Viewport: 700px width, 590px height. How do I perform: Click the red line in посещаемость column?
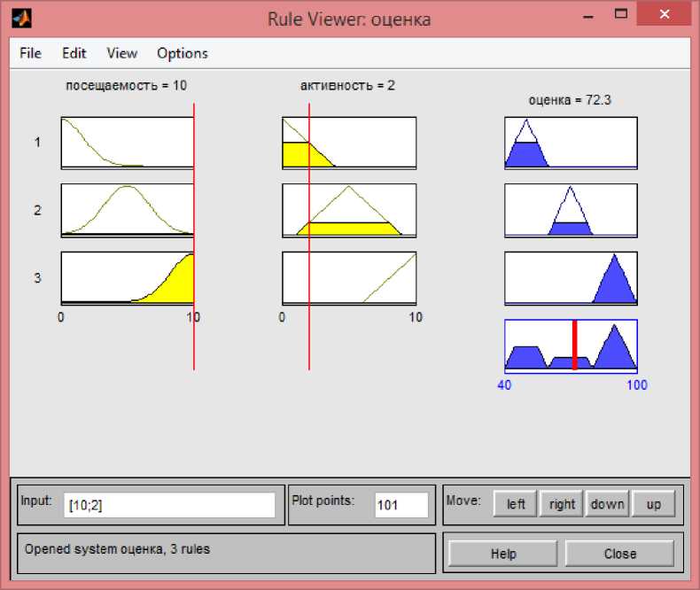[194, 337]
